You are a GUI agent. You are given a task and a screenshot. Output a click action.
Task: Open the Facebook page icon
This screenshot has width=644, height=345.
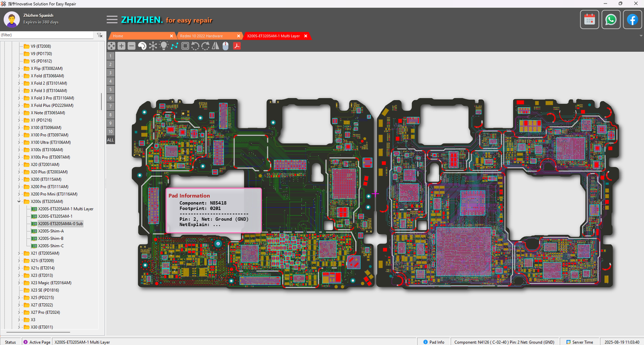pyautogui.click(x=632, y=20)
